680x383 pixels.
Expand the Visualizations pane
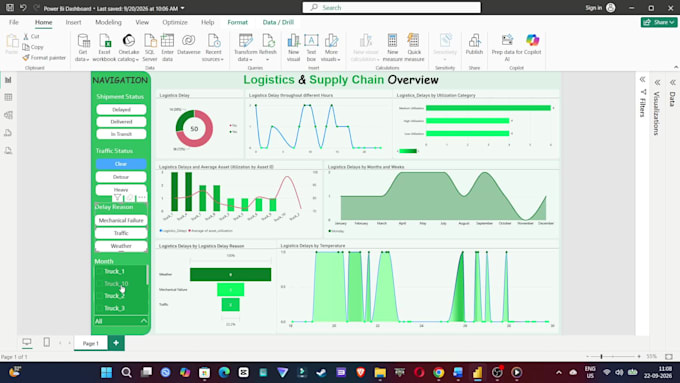657,82
